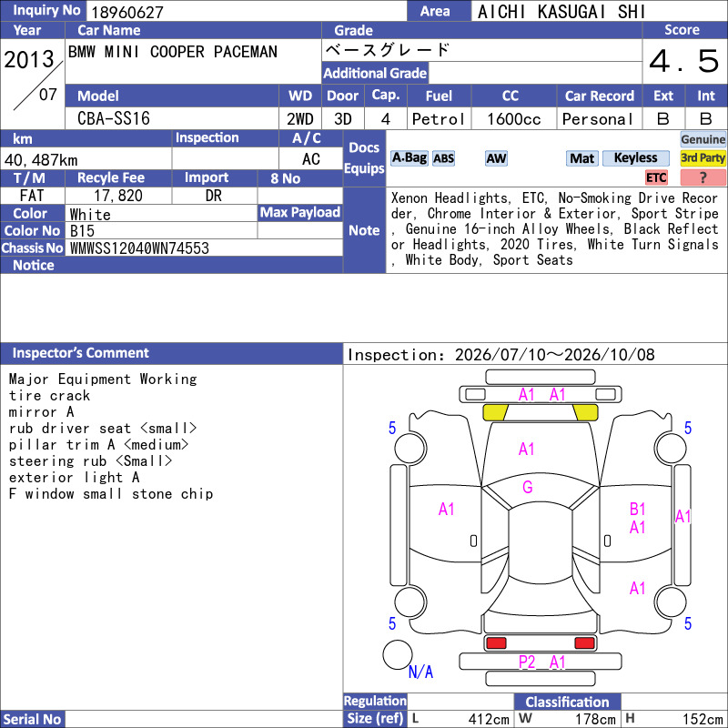Click the Personal car record value
This screenshot has height=728, width=728.
pyautogui.click(x=598, y=119)
